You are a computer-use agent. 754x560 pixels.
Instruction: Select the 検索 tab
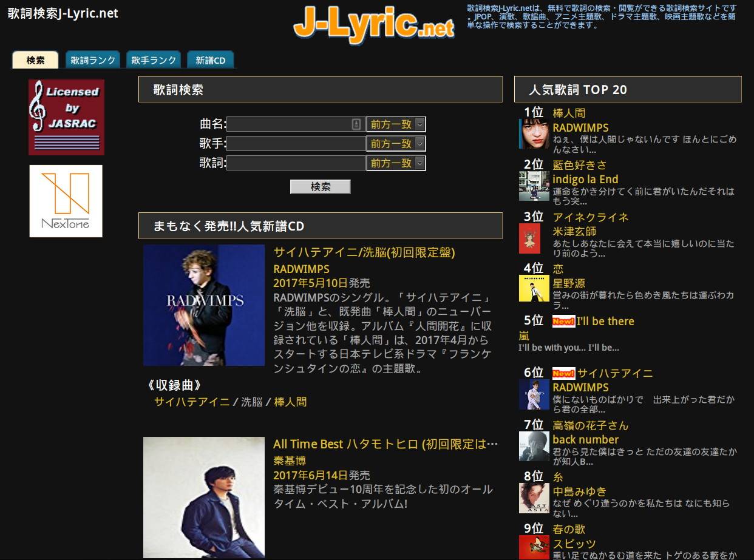coord(35,60)
